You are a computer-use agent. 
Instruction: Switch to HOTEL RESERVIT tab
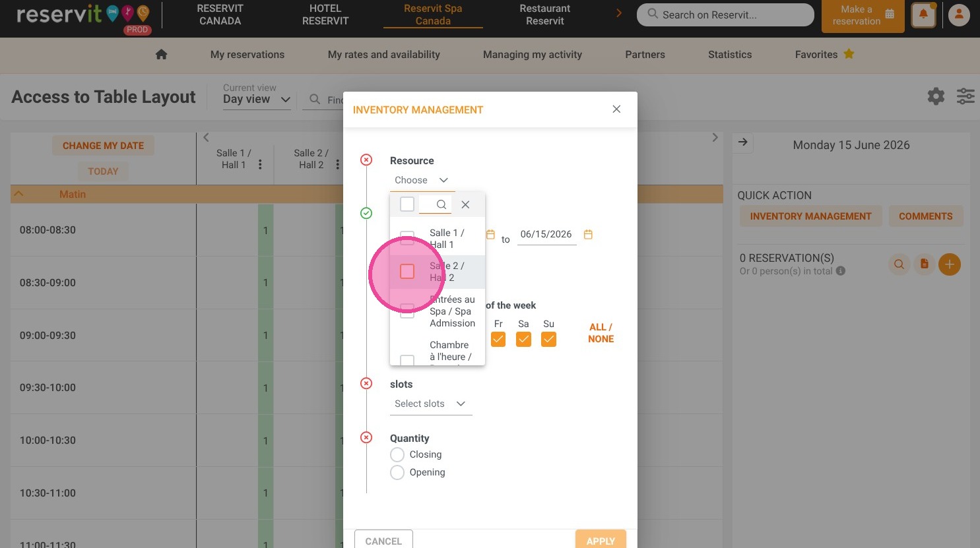pos(325,15)
